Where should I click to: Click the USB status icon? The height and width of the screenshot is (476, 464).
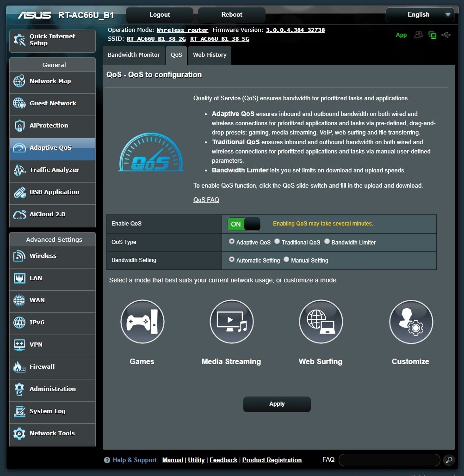click(446, 35)
